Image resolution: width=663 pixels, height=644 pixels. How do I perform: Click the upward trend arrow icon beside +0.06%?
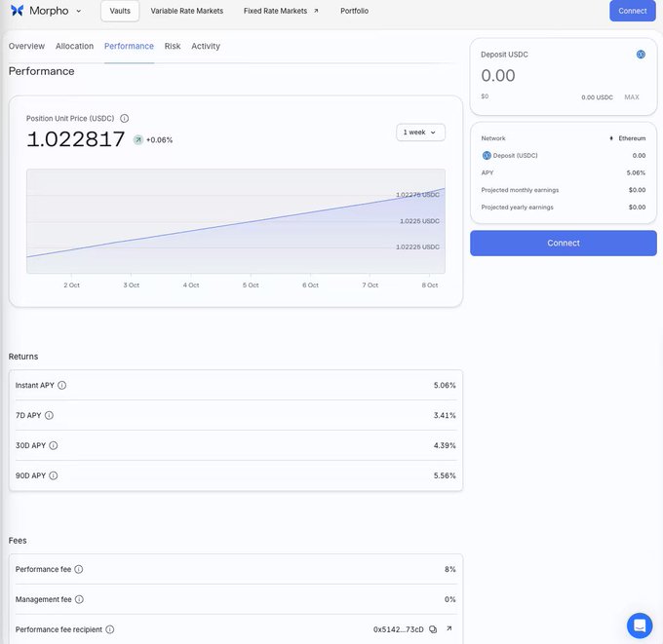click(x=137, y=140)
